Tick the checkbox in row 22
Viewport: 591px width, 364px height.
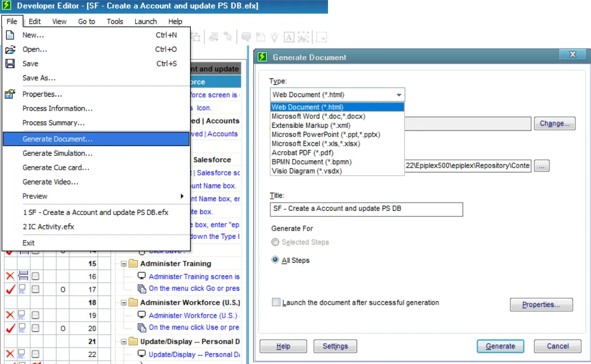coord(35,354)
